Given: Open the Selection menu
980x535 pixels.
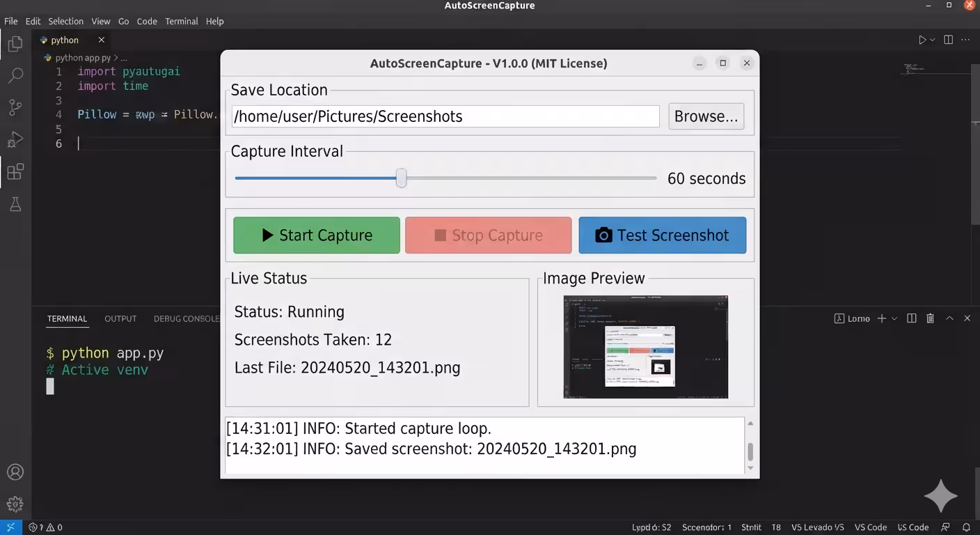Looking at the screenshot, I should pyautogui.click(x=65, y=21).
